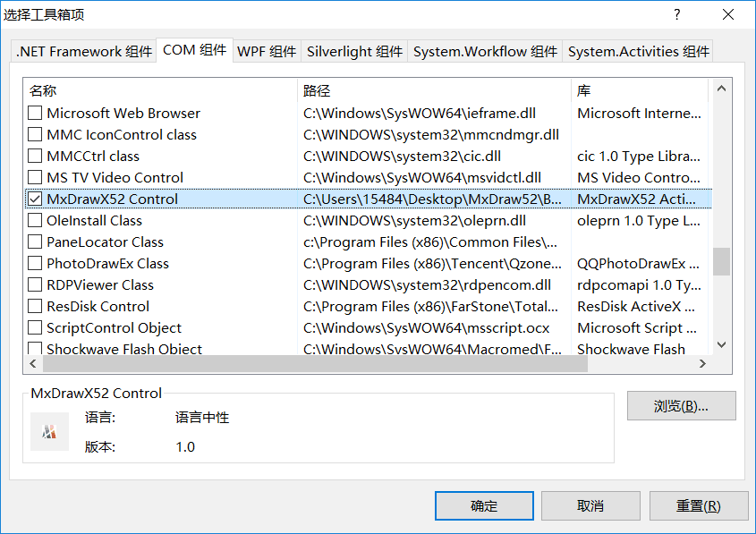Click the help question mark icon
Image resolution: width=756 pixels, height=534 pixels.
point(676,15)
